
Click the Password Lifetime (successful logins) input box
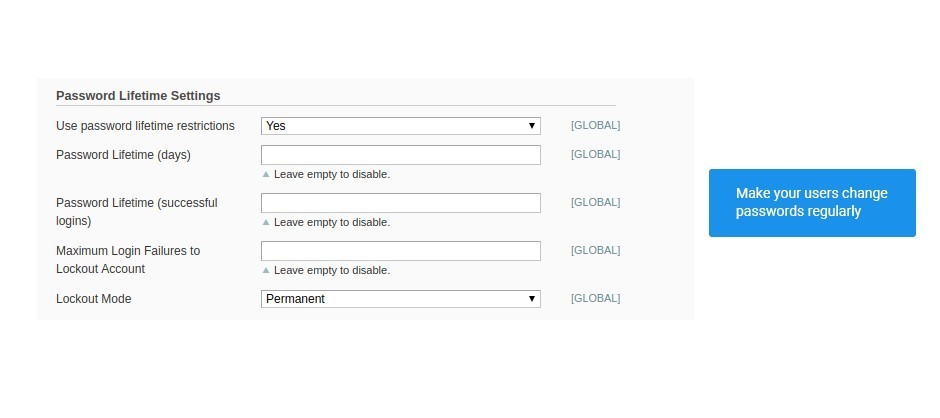tap(400, 203)
